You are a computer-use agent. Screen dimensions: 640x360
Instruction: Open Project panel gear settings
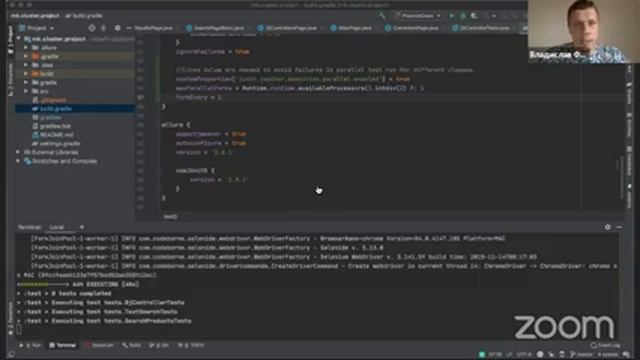click(x=118, y=28)
